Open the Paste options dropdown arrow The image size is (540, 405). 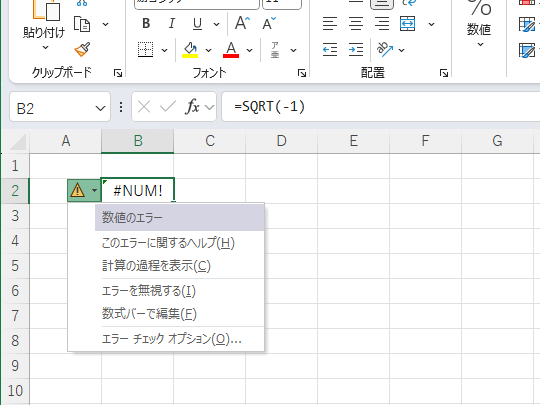click(45, 48)
